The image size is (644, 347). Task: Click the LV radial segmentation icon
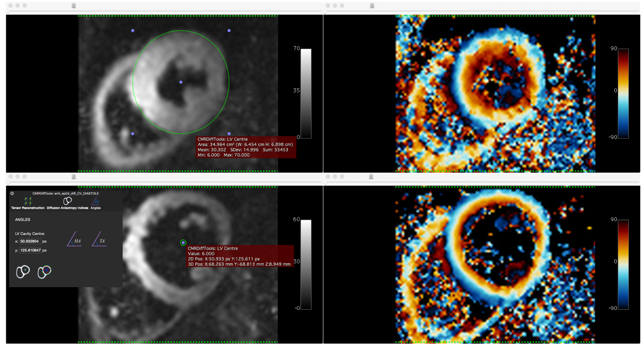point(44,272)
